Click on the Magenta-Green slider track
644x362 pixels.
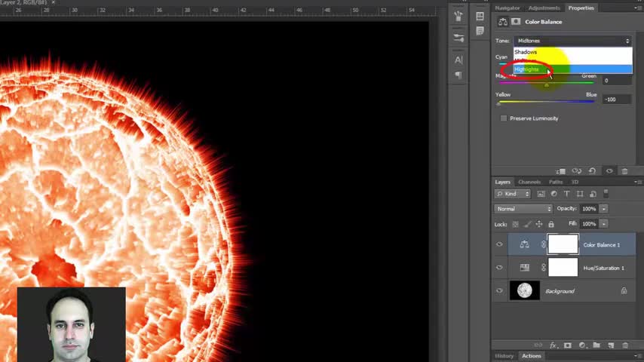[546, 83]
